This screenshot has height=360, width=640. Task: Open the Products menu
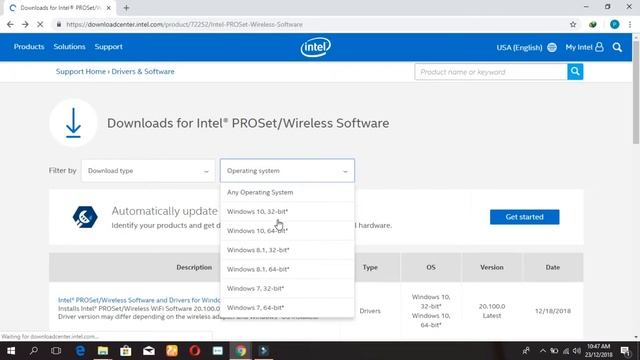(x=29, y=47)
